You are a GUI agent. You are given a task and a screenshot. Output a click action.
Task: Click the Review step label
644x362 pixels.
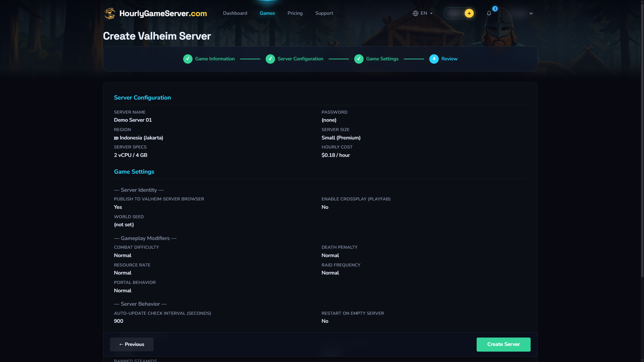tap(449, 59)
